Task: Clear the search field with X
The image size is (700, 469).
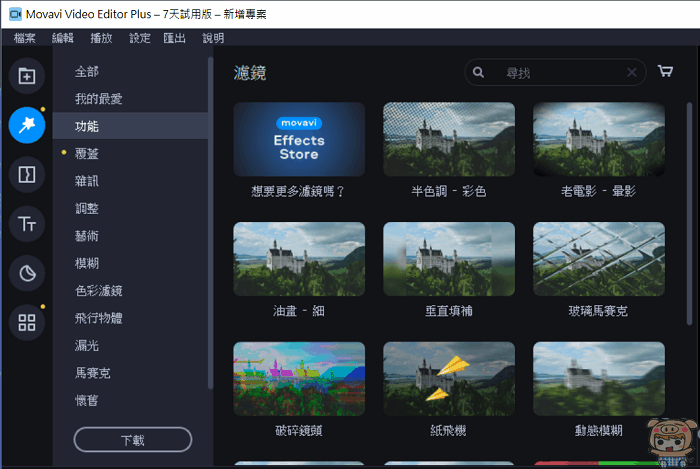Action: pyautogui.click(x=632, y=72)
